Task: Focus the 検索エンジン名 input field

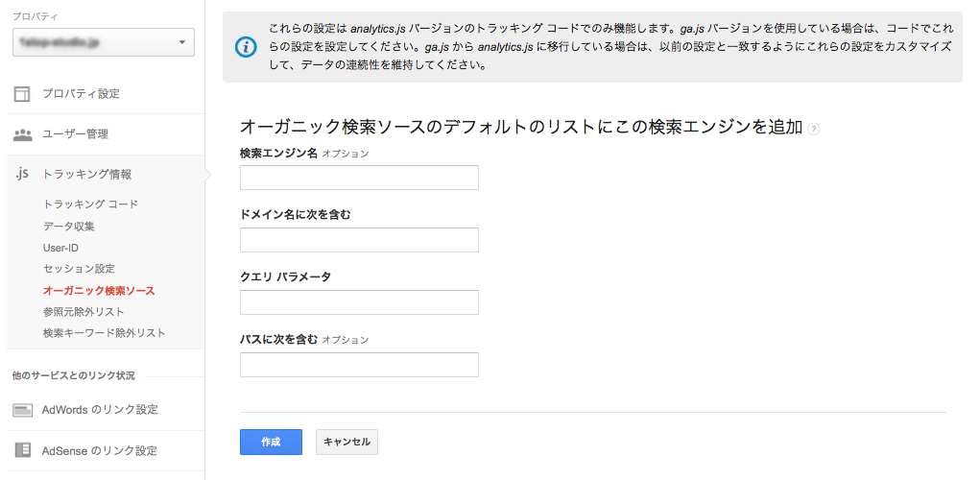Action: pos(359,178)
